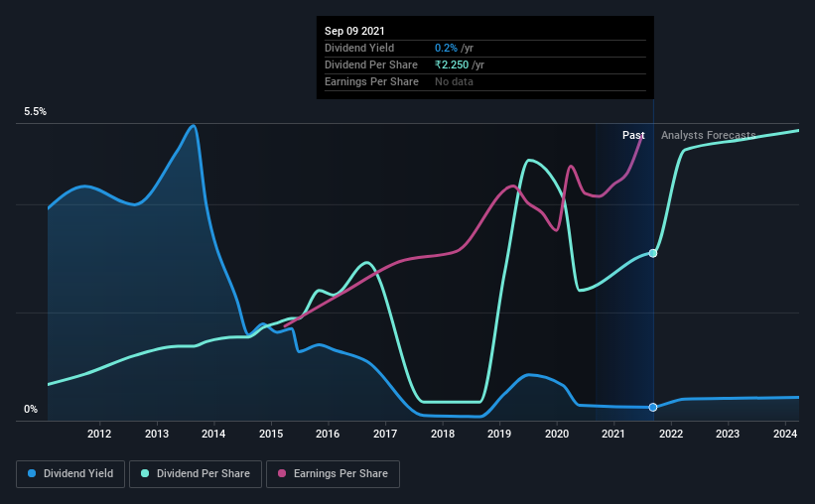Viewport: 815px width, 504px height.
Task: Click the Past label in chart
Action: [x=633, y=135]
